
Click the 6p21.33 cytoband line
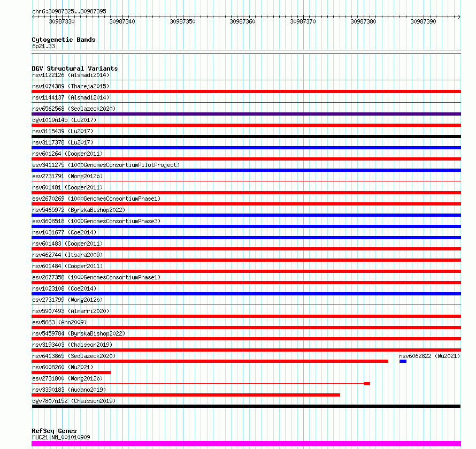[x=246, y=52]
